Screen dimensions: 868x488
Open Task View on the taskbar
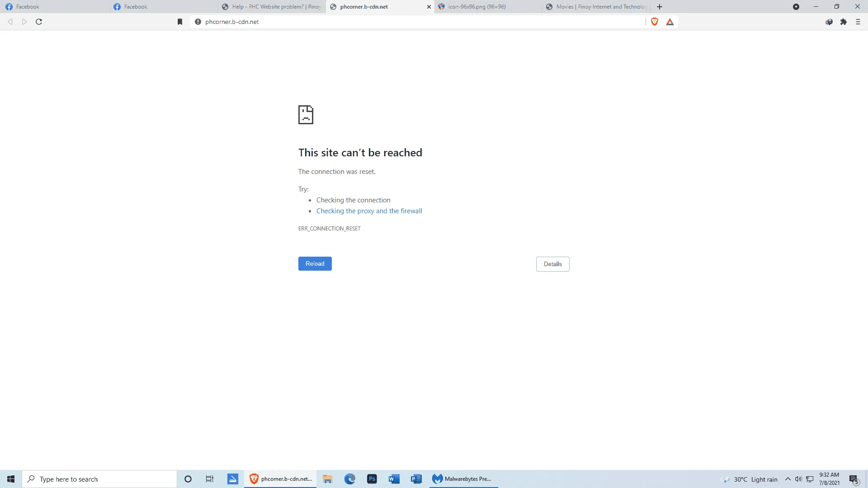(x=210, y=479)
